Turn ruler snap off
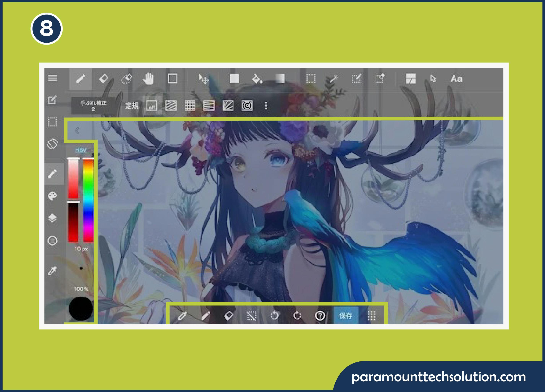545x392 pixels. tap(152, 105)
